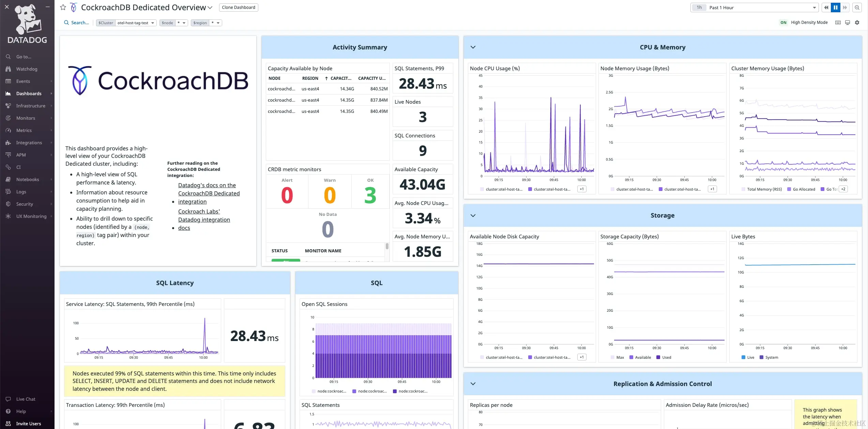Click the Notebooks icon in the sidebar
Viewport: 868px width, 429px height.
pyautogui.click(x=9, y=179)
